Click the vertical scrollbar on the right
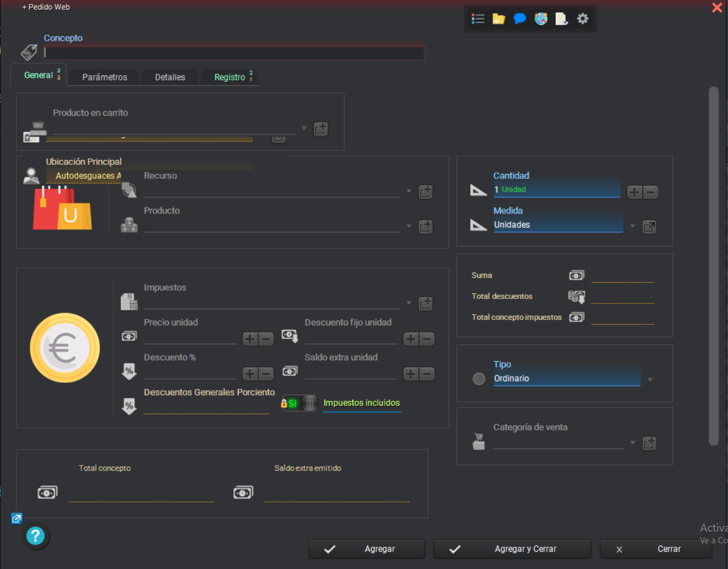Image resolution: width=728 pixels, height=569 pixels. click(713, 265)
